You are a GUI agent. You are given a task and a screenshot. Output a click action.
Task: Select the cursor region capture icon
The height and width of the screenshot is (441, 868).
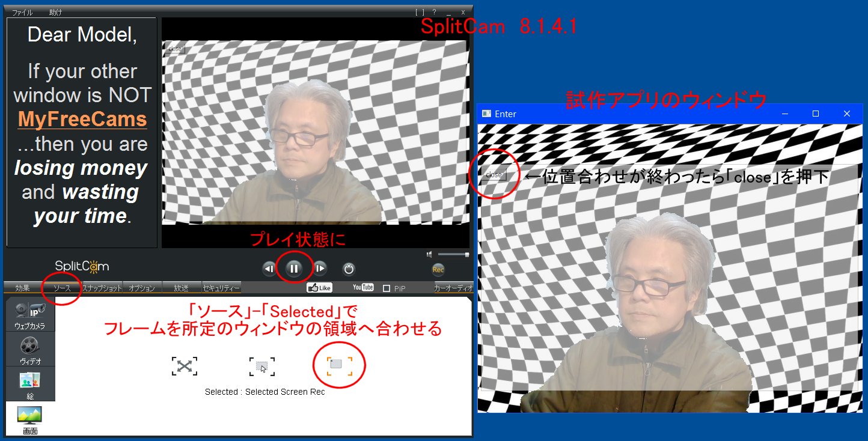click(262, 366)
